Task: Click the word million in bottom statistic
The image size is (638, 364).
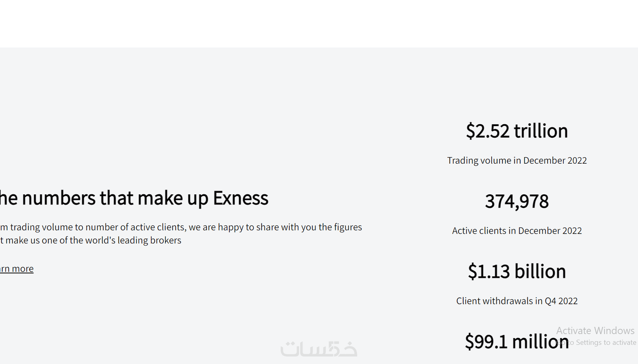Action: (540, 341)
